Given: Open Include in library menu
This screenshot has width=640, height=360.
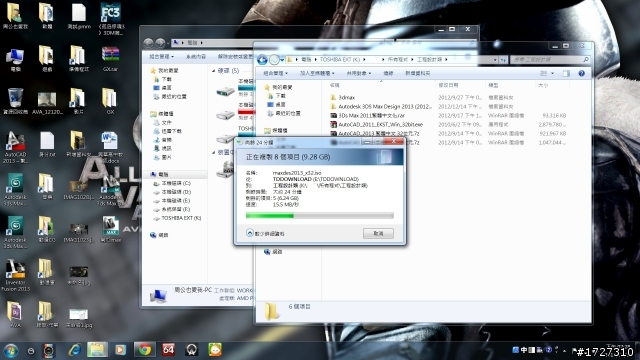Looking at the screenshot, I should pyautogui.click(x=317, y=73).
